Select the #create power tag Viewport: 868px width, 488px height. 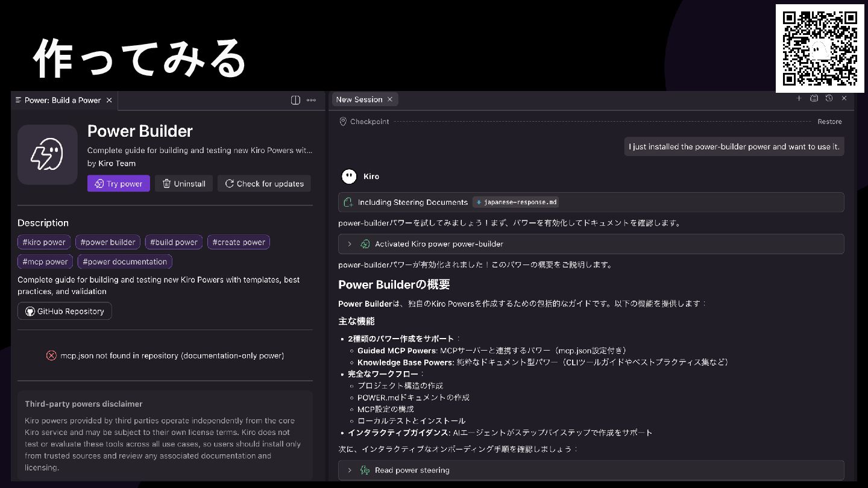coord(239,242)
